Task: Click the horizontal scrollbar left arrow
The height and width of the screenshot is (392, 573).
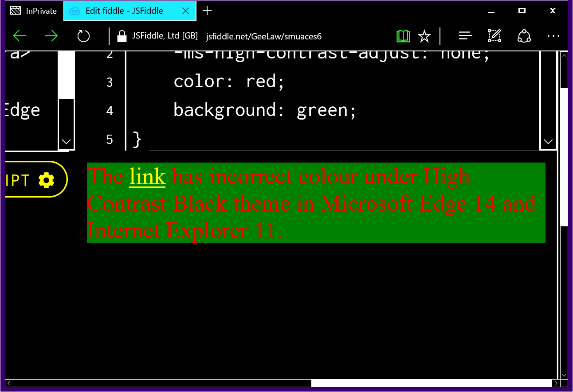Action: [x=9, y=383]
